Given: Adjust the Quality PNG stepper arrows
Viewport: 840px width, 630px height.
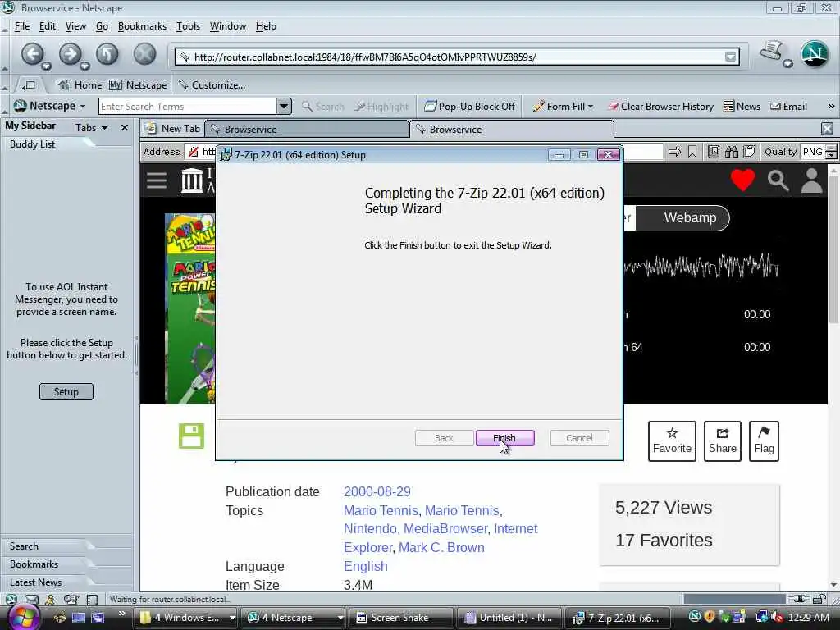Looking at the screenshot, I should [x=831, y=152].
